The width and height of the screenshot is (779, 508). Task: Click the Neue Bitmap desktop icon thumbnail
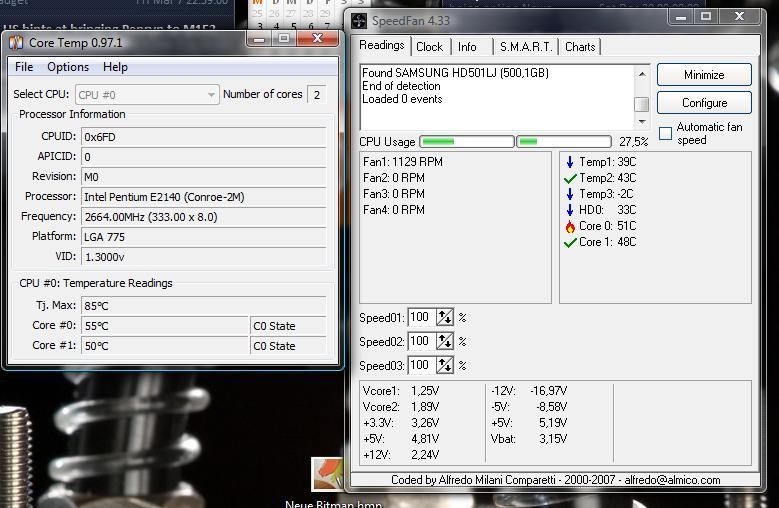coord(327,473)
